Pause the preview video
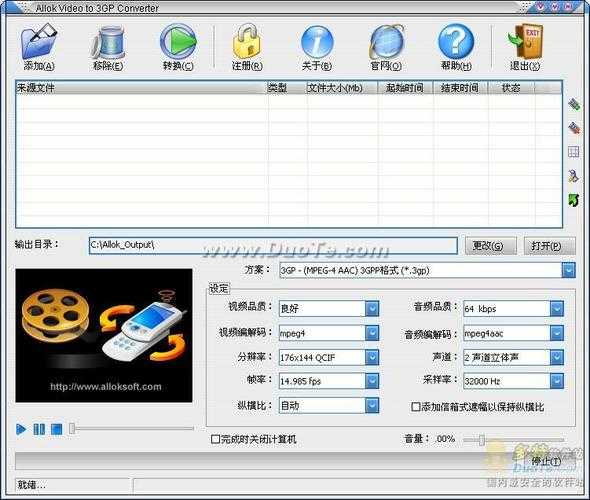 tap(39, 429)
